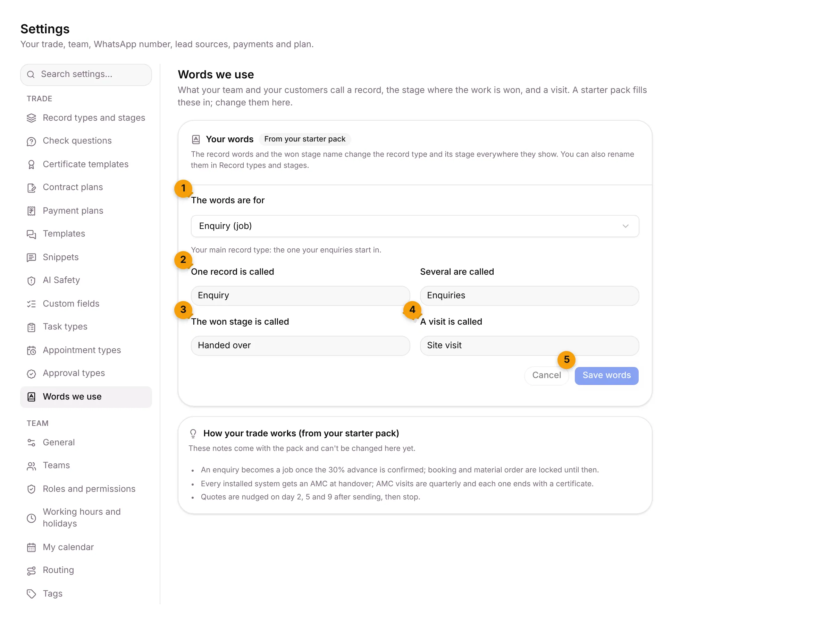Viewport: 840px width, 625px height.
Task: Click the Snippets icon
Action: pyautogui.click(x=32, y=258)
